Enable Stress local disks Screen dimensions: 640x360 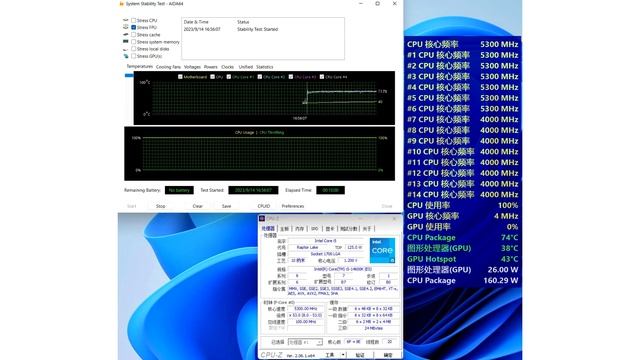[x=133, y=49]
